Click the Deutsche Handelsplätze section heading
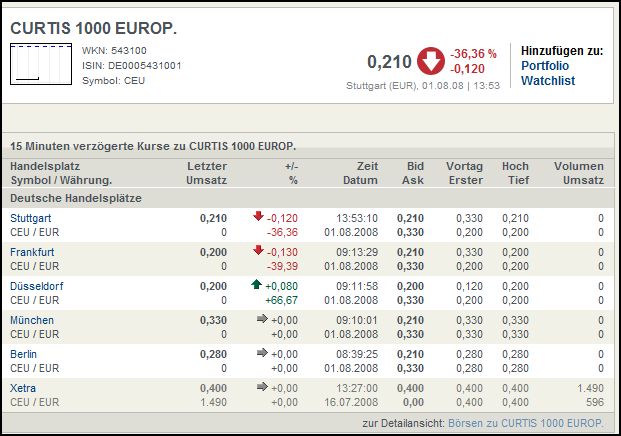The height and width of the screenshot is (436, 621). 76,198
